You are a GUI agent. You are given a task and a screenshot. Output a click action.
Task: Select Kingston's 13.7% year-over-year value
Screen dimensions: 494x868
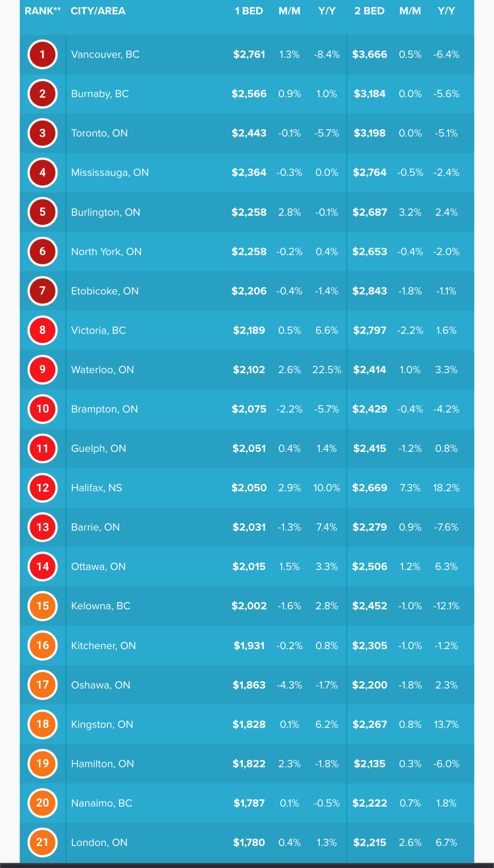pyautogui.click(x=446, y=724)
